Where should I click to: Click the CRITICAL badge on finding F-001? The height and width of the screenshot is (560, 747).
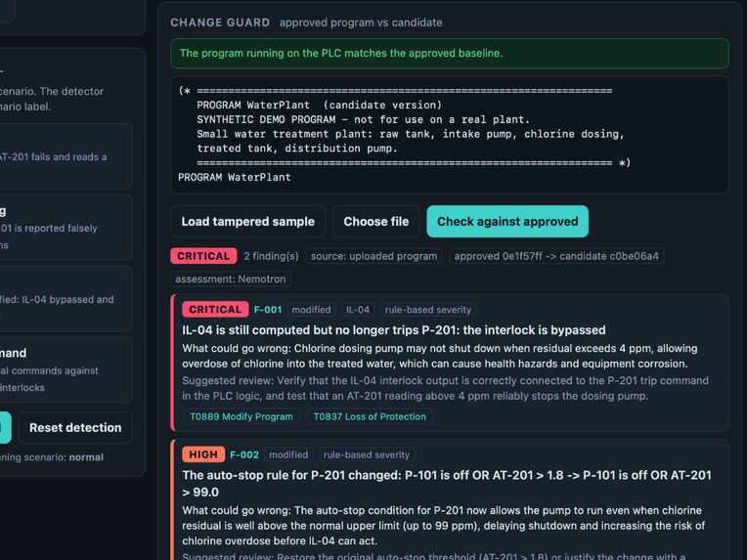point(215,310)
